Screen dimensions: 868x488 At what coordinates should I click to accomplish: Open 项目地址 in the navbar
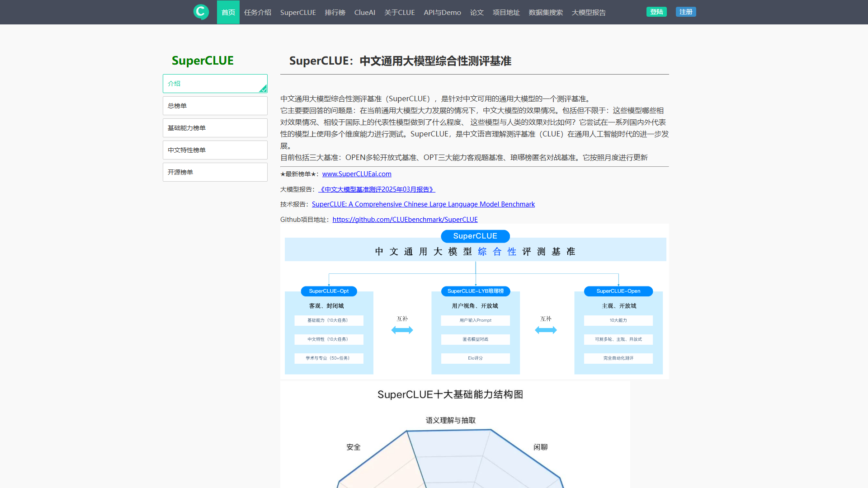coord(506,12)
